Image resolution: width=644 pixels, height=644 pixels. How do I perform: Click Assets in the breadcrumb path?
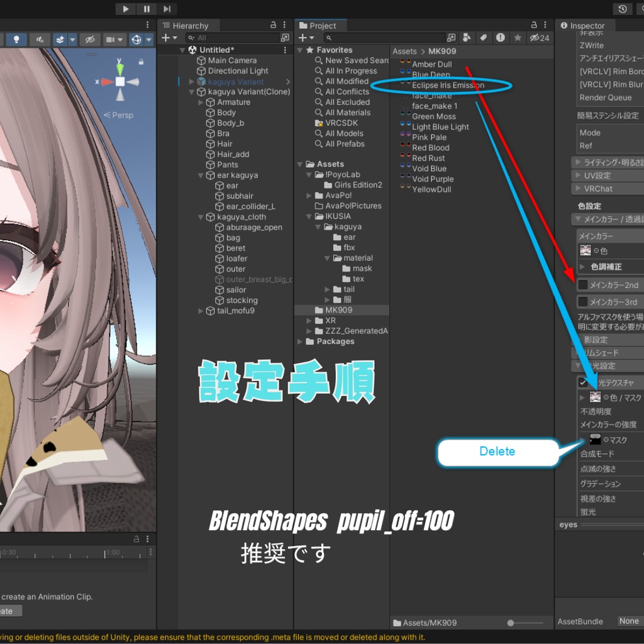pyautogui.click(x=404, y=52)
